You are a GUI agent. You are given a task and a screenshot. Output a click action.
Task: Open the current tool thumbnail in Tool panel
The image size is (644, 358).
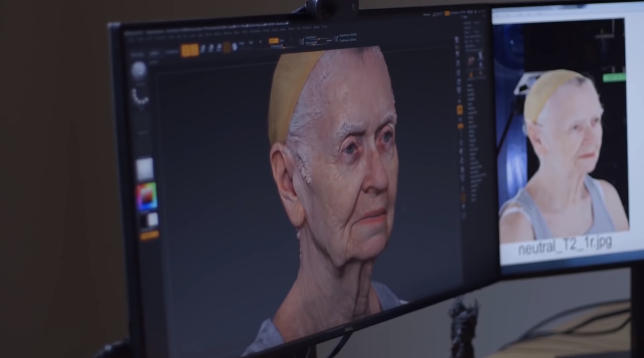(x=471, y=61)
